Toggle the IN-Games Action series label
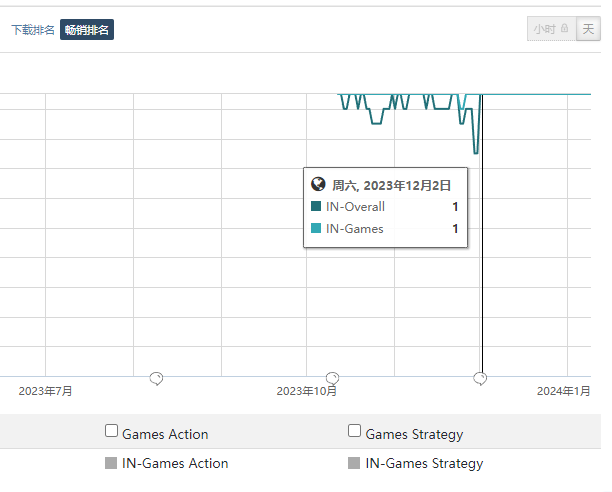 tap(175, 463)
